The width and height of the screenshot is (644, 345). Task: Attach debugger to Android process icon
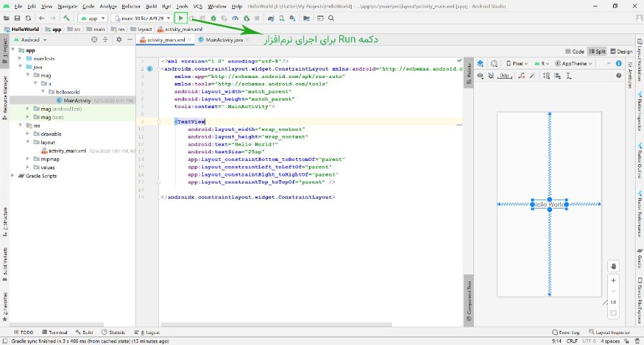pos(247,18)
